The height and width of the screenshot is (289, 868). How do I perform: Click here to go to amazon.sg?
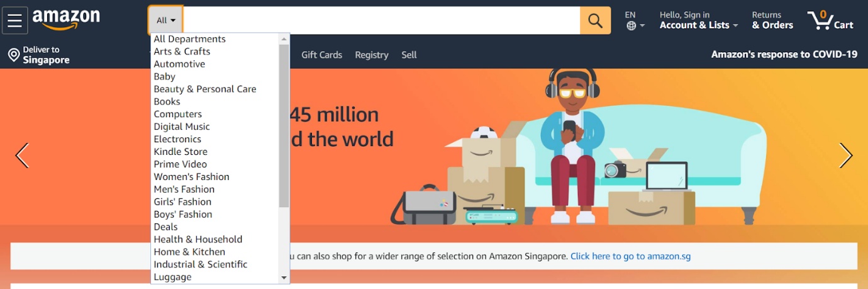point(630,256)
